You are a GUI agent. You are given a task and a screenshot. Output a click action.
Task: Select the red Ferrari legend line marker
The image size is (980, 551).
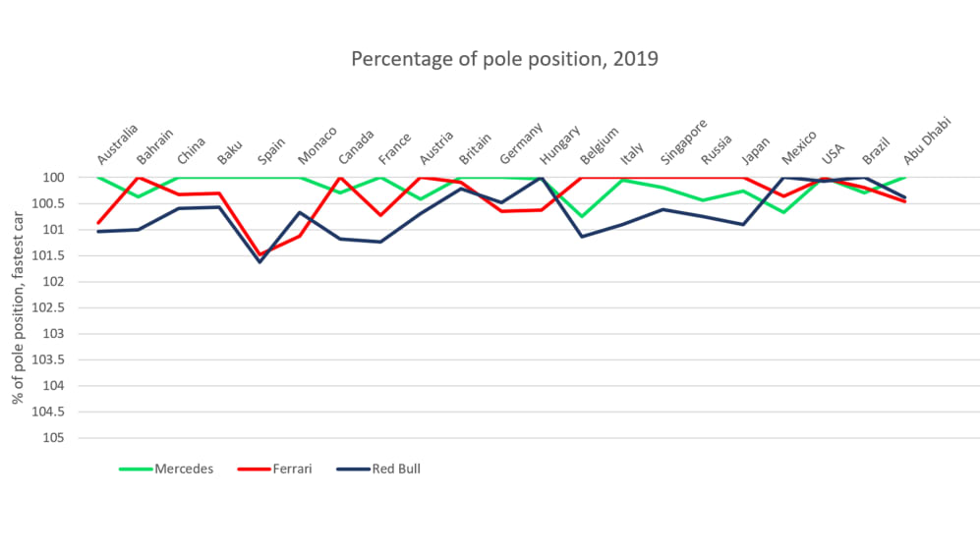[x=254, y=468]
